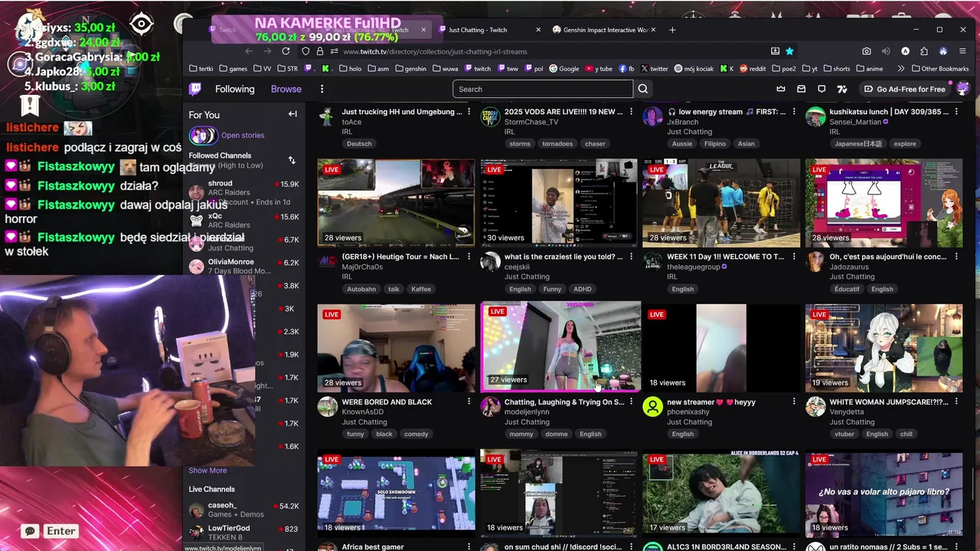Open the KnownAsDD stream thumbnail

pos(397,347)
